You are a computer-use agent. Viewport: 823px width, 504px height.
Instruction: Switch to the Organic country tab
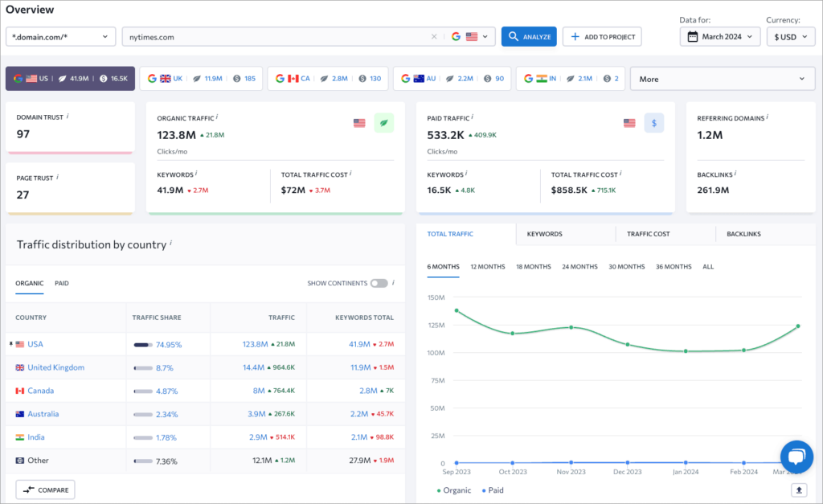click(x=30, y=283)
